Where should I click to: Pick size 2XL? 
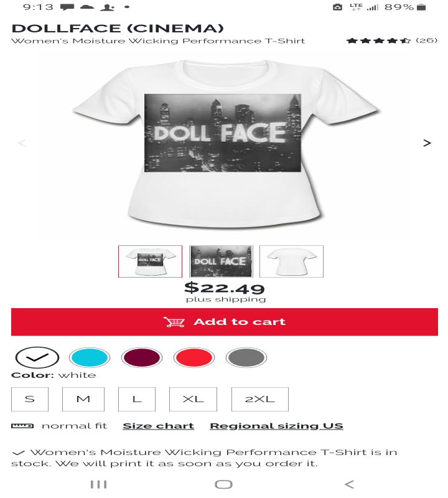pos(260,399)
